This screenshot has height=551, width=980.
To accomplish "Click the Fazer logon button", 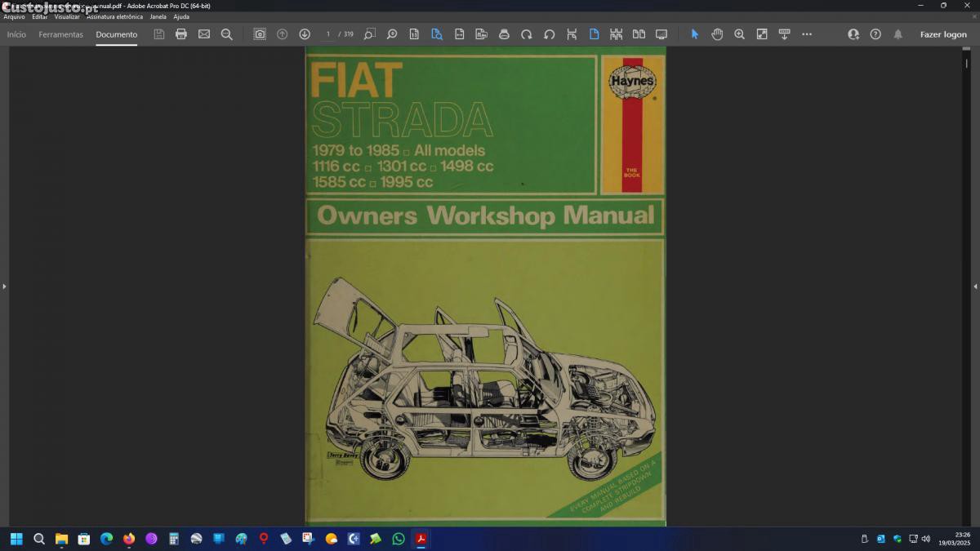I will pos(943,34).
